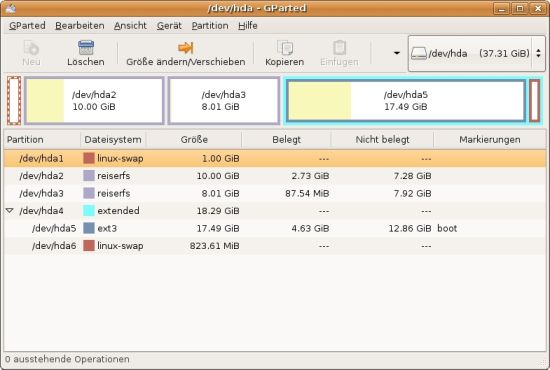This screenshot has width=550, height=370.
Task: Open the /dev/hda device selector combo box
Action: tap(477, 53)
